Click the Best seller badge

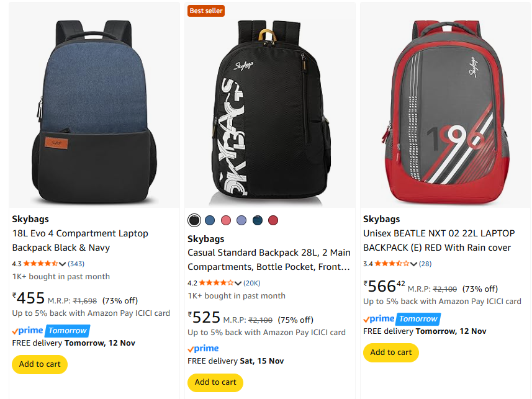[x=205, y=11]
